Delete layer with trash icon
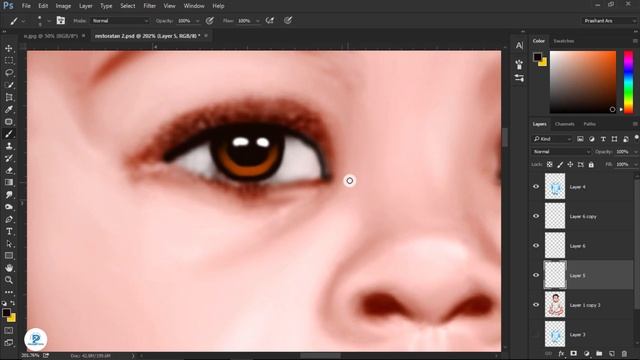This screenshot has height=360, width=640. point(624,353)
